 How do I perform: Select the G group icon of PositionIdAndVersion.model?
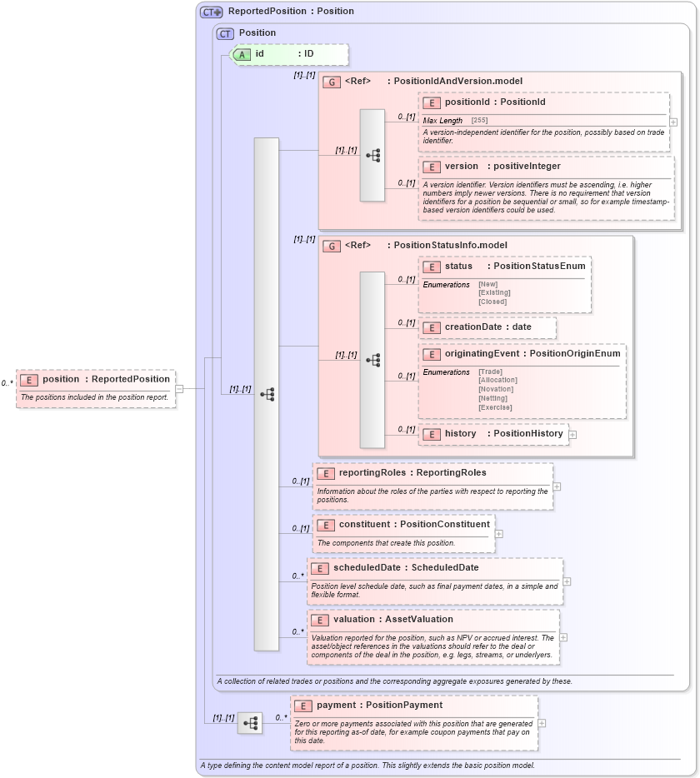click(x=331, y=81)
